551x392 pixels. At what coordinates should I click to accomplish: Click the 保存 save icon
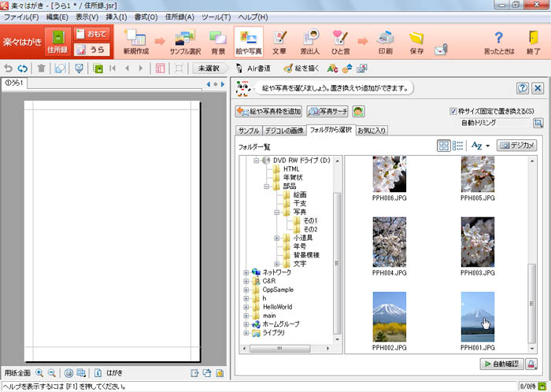(x=416, y=41)
